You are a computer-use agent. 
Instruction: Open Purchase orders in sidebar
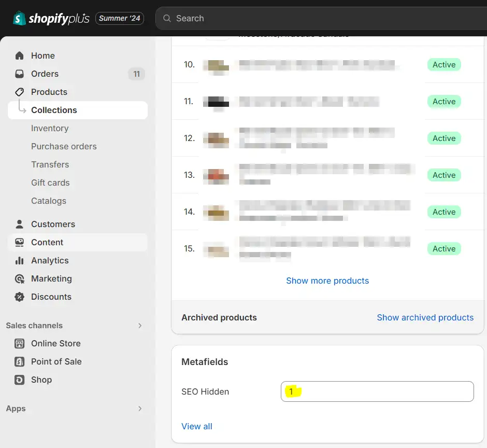coord(64,146)
